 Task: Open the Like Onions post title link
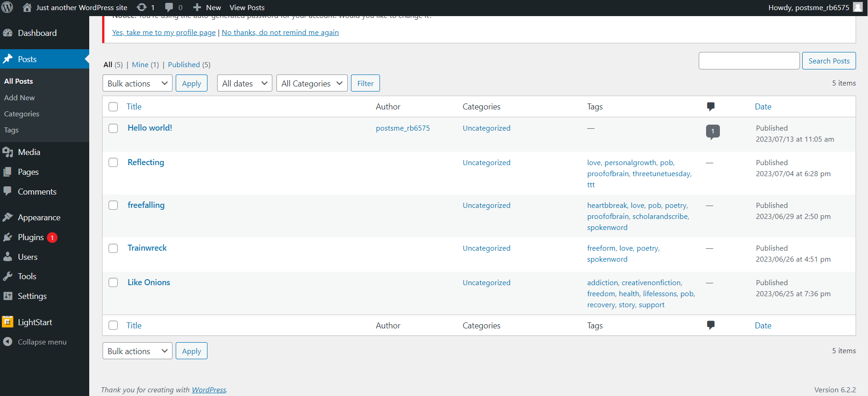click(x=149, y=282)
